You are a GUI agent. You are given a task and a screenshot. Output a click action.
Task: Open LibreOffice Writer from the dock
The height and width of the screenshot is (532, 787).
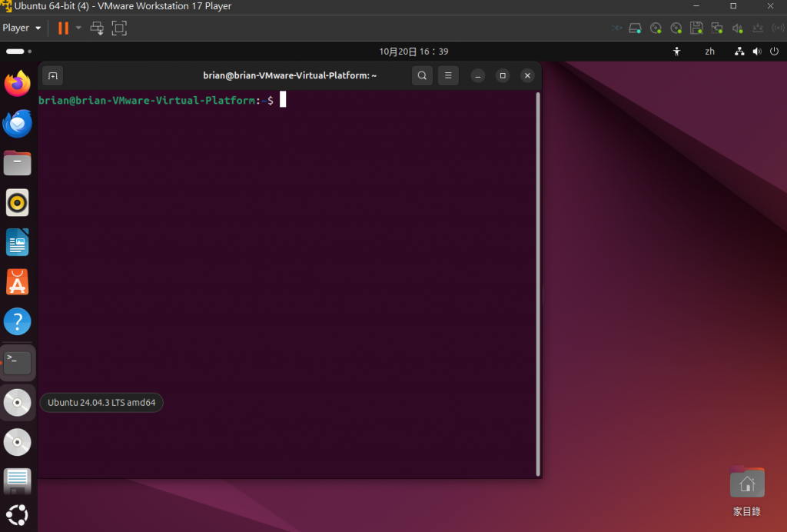tap(18, 242)
